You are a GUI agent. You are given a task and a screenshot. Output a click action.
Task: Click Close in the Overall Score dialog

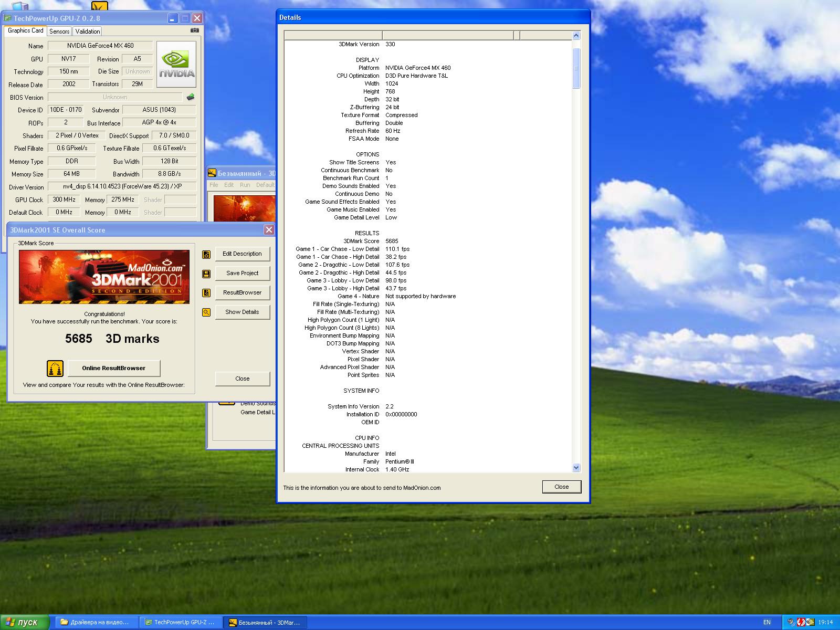[x=243, y=379]
